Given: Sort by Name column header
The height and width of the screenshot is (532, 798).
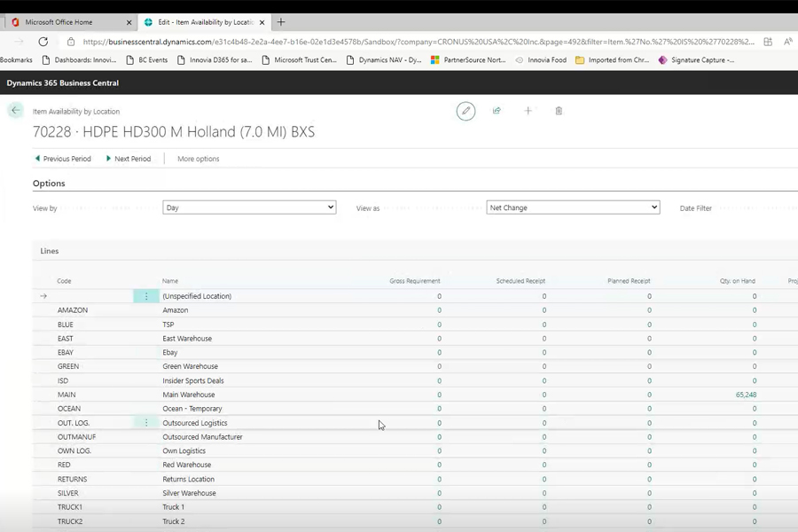Looking at the screenshot, I should 170,281.
